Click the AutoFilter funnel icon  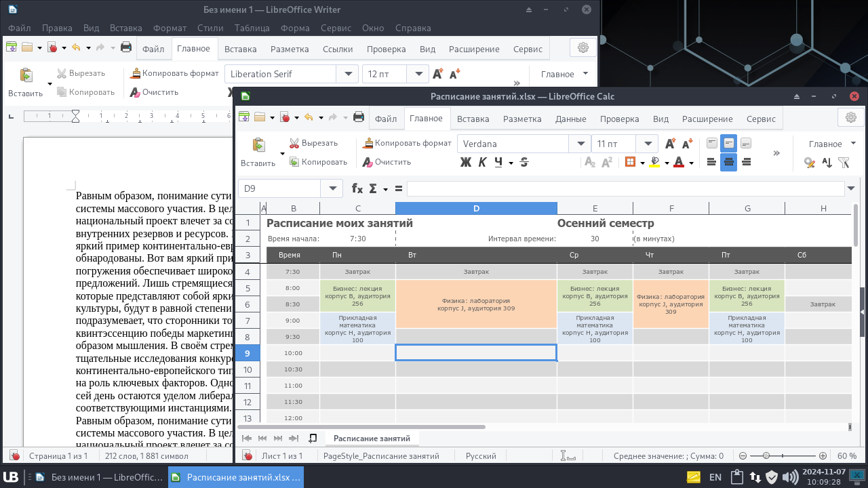[x=844, y=162]
